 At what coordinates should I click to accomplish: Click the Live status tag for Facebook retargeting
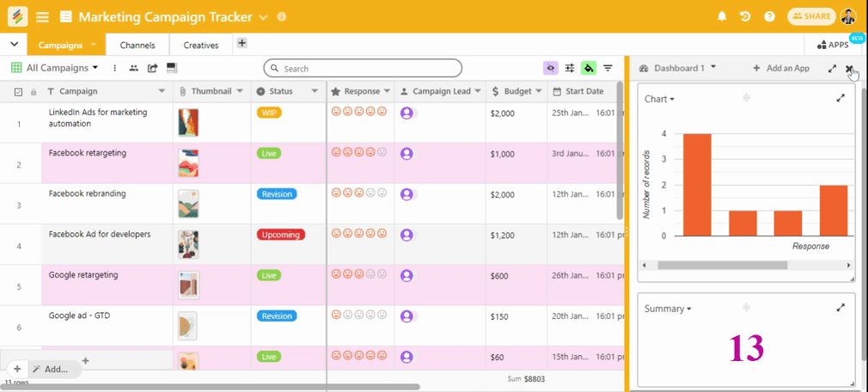pyautogui.click(x=268, y=153)
